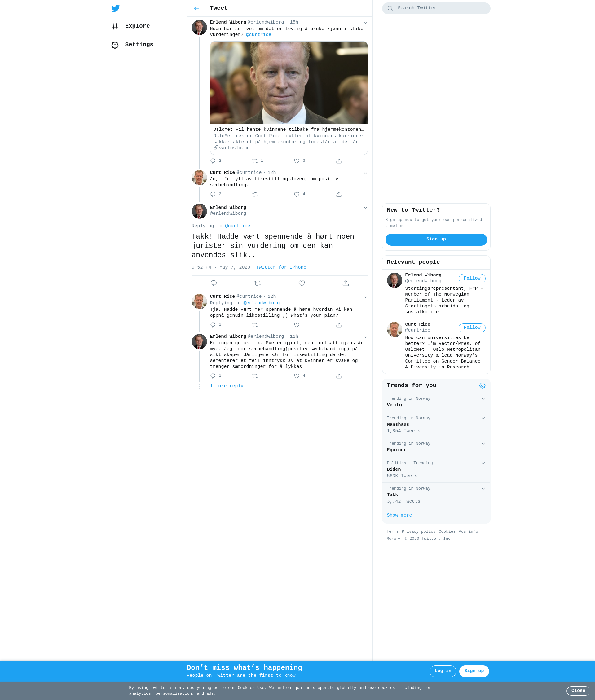Expand options chevron on first Erlend Wiborg tweet
The width and height of the screenshot is (595, 700).
(x=365, y=23)
